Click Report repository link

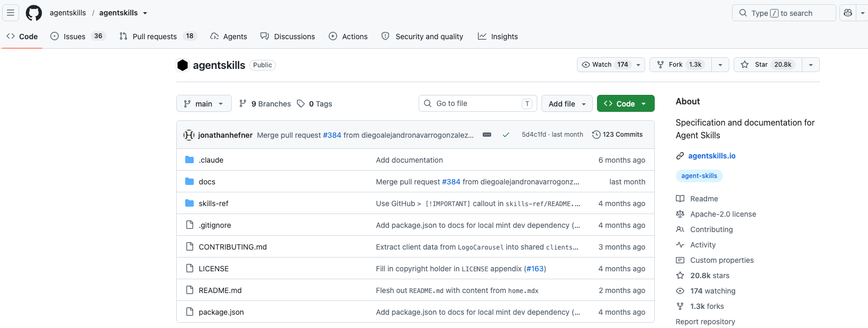point(705,322)
